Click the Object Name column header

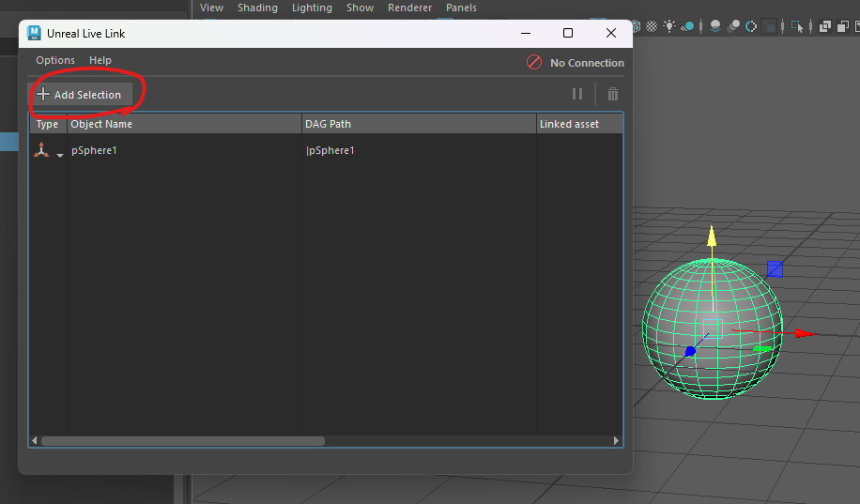184,124
